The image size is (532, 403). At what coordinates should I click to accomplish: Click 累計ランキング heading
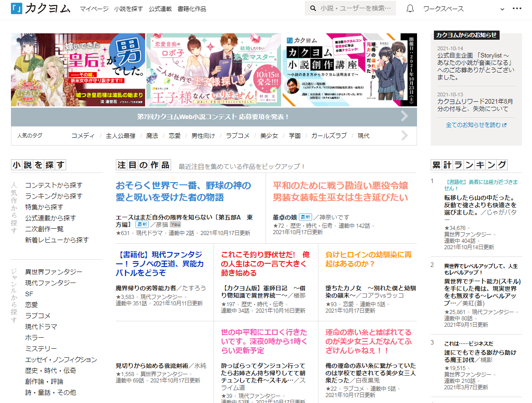[x=469, y=165]
